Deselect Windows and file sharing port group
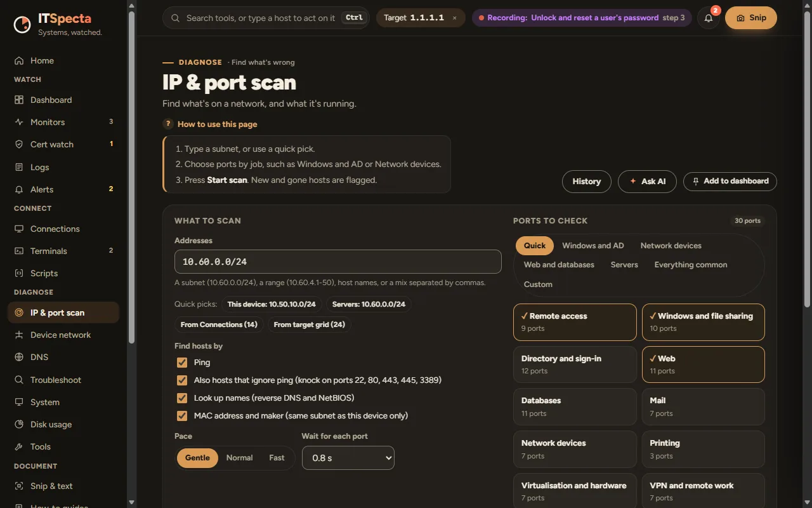Viewport: 812px width, 508px height. tap(703, 322)
